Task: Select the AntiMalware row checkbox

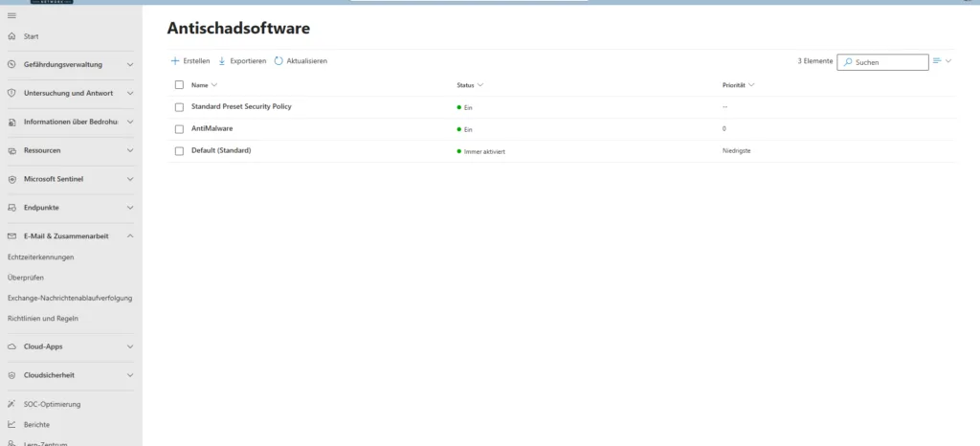Action: point(179,128)
